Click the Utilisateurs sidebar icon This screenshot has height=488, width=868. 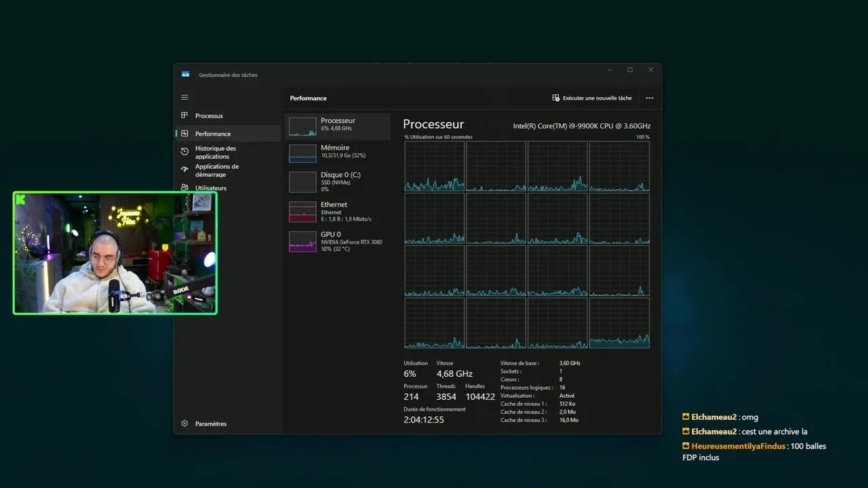(184, 188)
